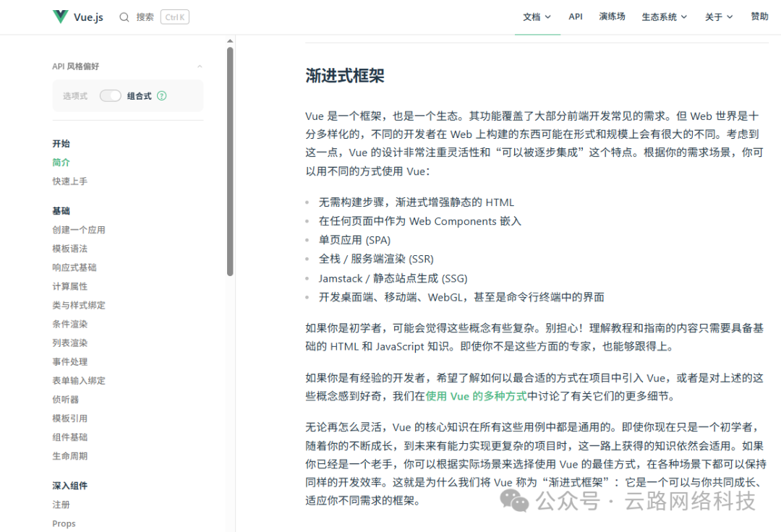Click the 开始 sidebar section title
This screenshot has width=781, height=532.
coord(61,143)
